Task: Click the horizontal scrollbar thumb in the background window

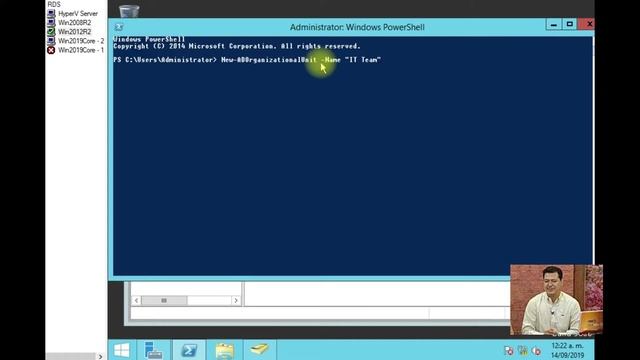Action: [x=164, y=300]
